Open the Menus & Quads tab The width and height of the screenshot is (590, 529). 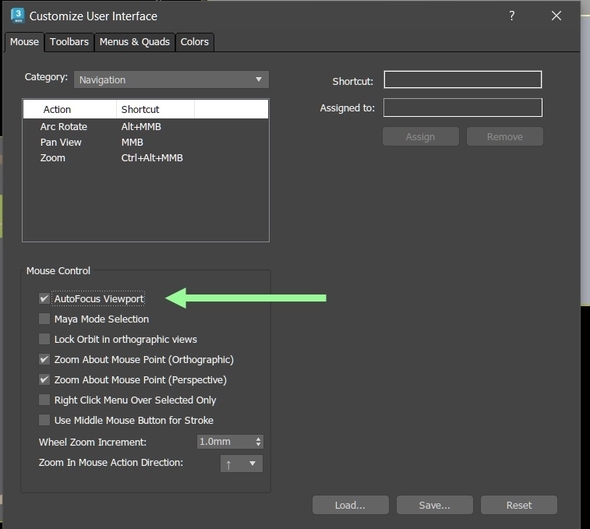(134, 42)
